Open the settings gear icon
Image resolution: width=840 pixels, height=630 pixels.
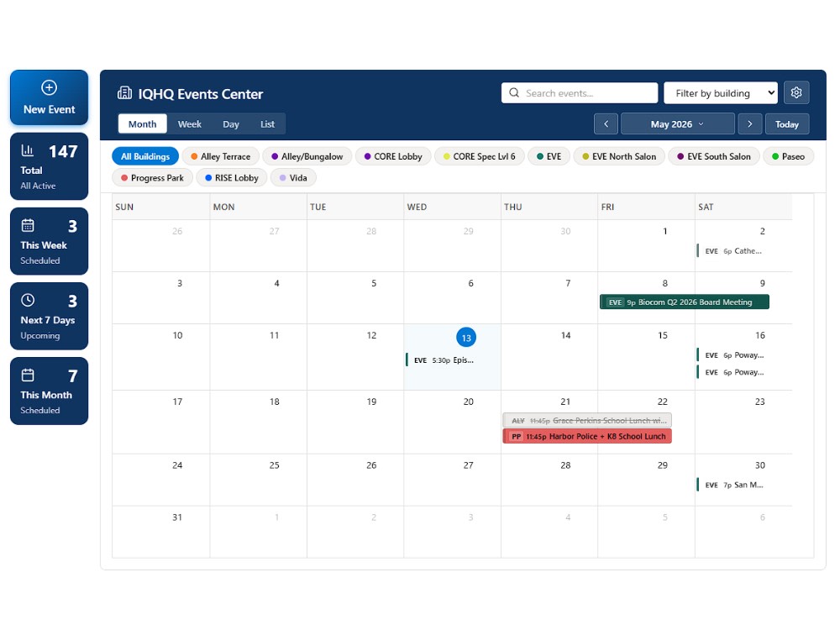796,92
